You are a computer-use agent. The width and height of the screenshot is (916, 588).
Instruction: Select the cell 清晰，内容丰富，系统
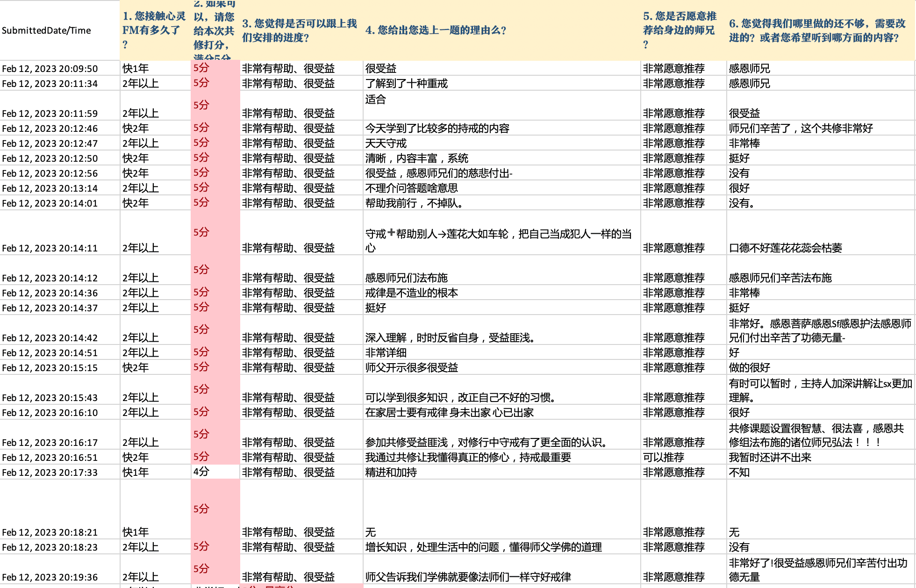pyautogui.click(x=416, y=158)
